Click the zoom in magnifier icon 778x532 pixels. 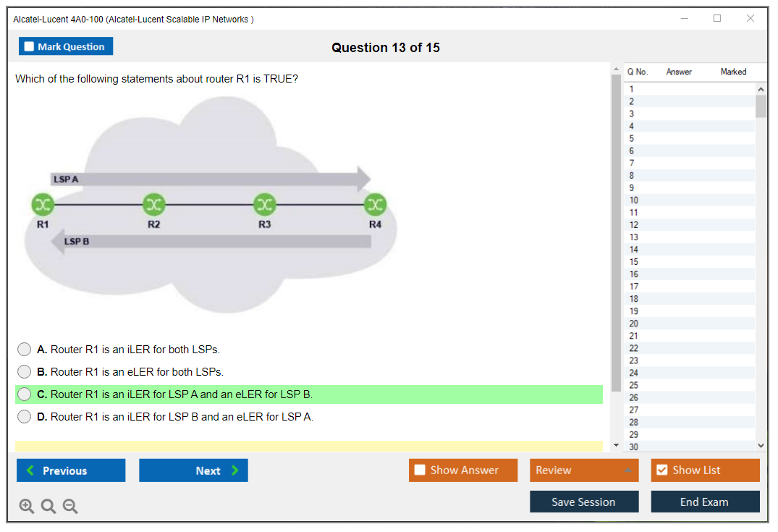point(26,507)
